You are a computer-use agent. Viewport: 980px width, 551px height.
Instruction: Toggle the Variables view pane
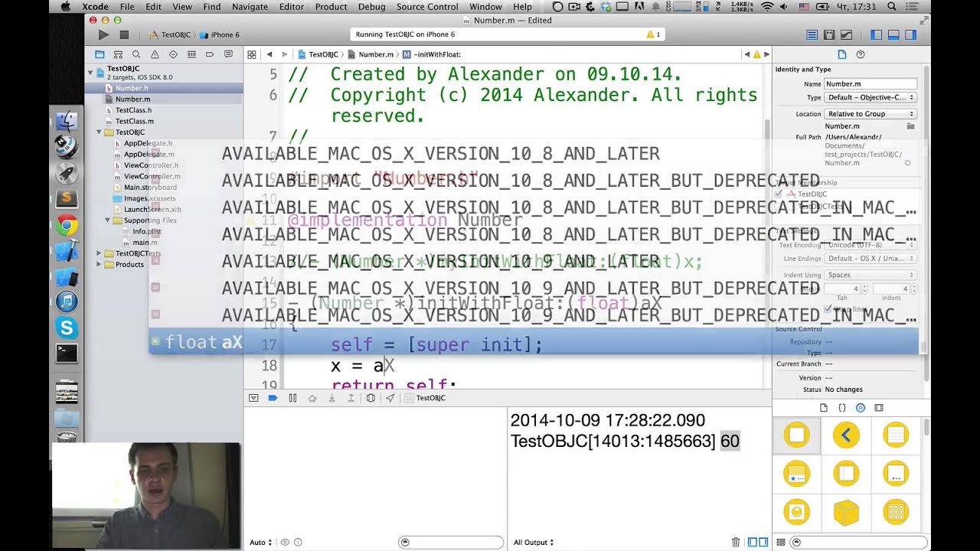[752, 542]
